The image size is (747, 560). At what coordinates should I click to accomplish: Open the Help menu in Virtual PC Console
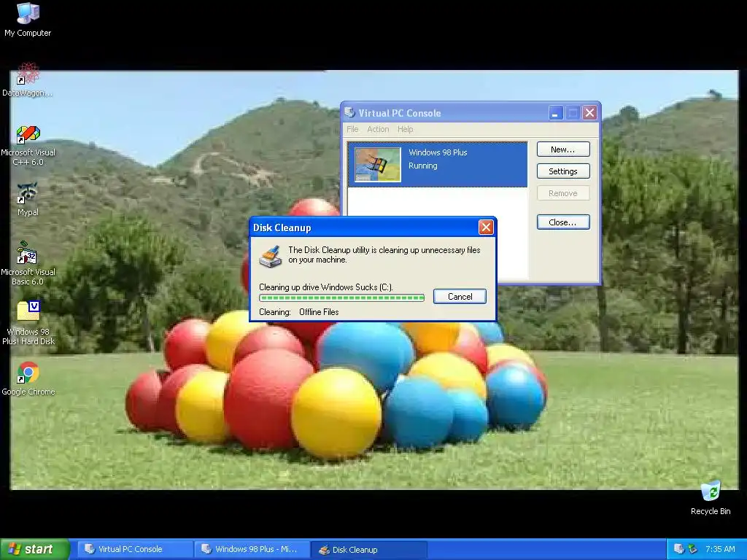[406, 129]
